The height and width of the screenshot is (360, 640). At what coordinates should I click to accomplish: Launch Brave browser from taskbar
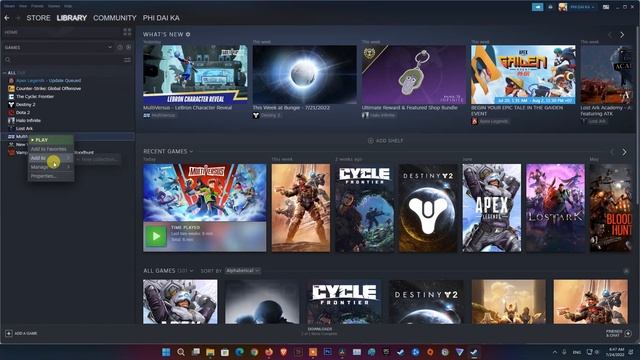pyautogui.click(x=283, y=352)
